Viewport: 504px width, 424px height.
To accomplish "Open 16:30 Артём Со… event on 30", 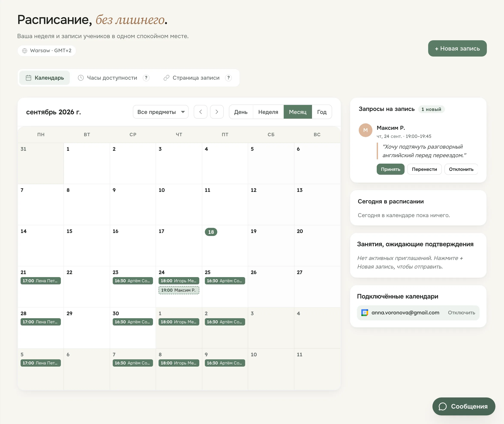I will (133, 322).
